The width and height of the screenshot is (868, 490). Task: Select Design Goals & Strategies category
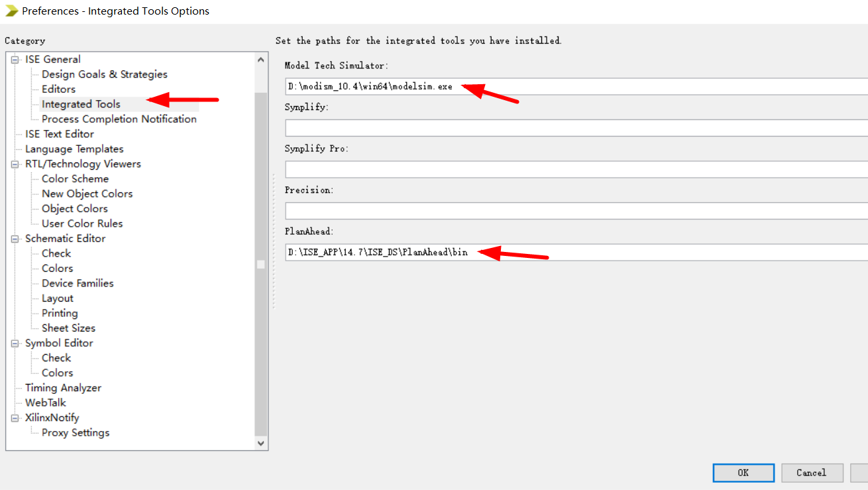[x=104, y=74]
